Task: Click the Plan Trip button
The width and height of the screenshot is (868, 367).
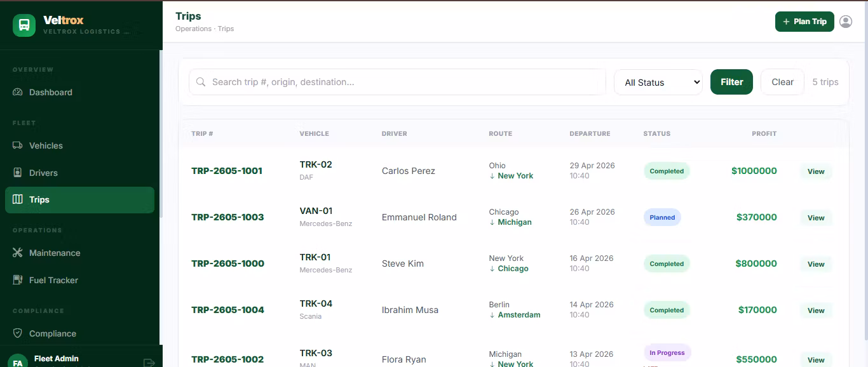Action: click(804, 22)
